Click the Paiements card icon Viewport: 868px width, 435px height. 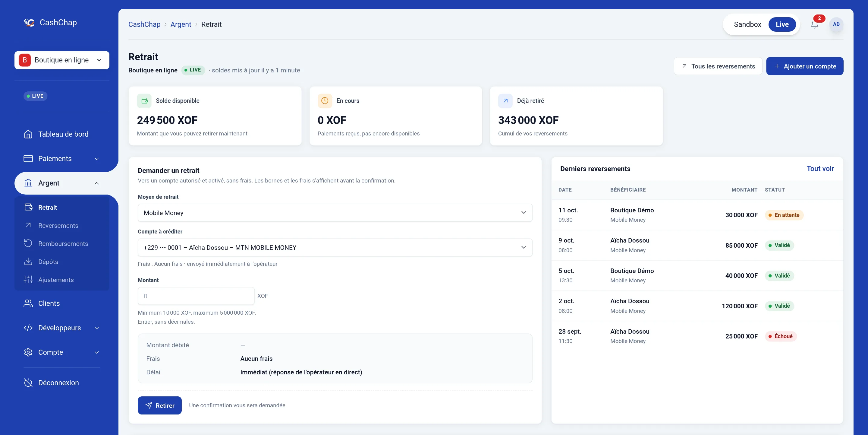28,158
